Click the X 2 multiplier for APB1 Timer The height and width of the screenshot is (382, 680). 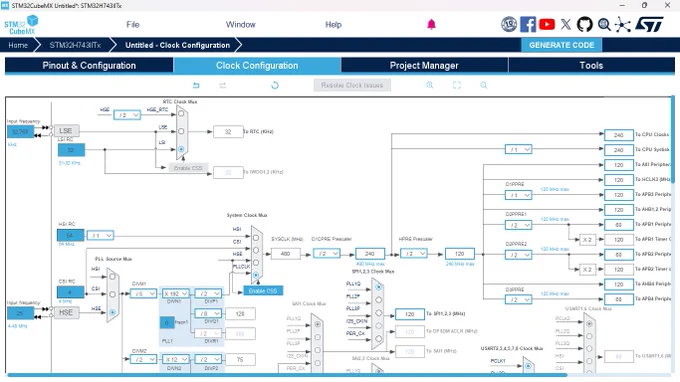pyautogui.click(x=587, y=240)
